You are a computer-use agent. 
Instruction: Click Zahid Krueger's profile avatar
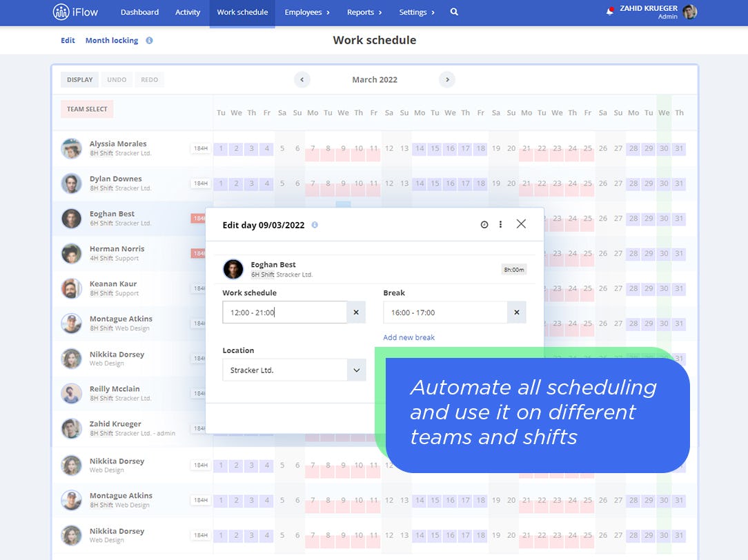[x=689, y=12]
